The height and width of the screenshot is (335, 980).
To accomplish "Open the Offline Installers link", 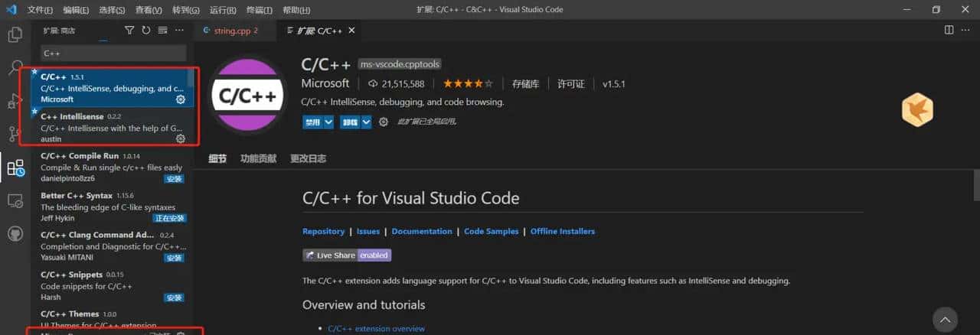I will pyautogui.click(x=563, y=231).
